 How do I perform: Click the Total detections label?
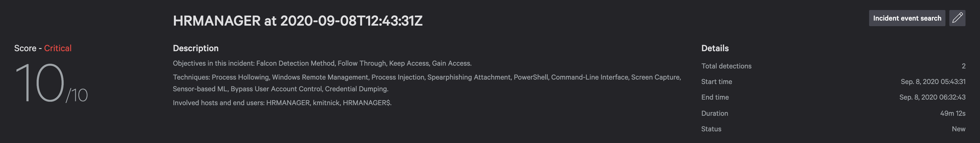pyautogui.click(x=726, y=66)
